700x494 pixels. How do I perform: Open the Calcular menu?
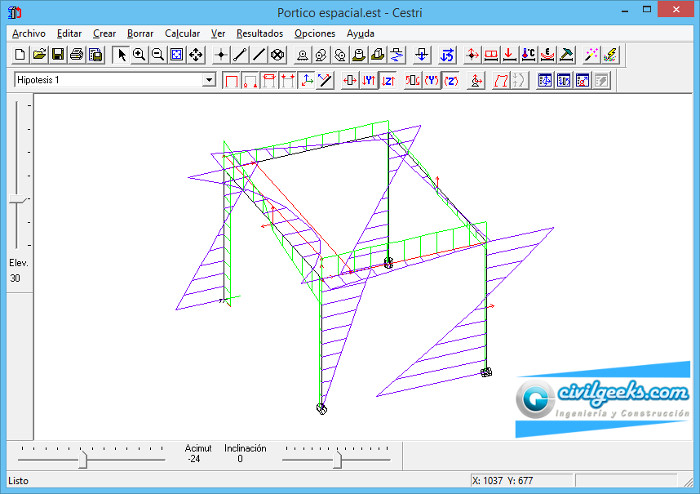click(182, 33)
